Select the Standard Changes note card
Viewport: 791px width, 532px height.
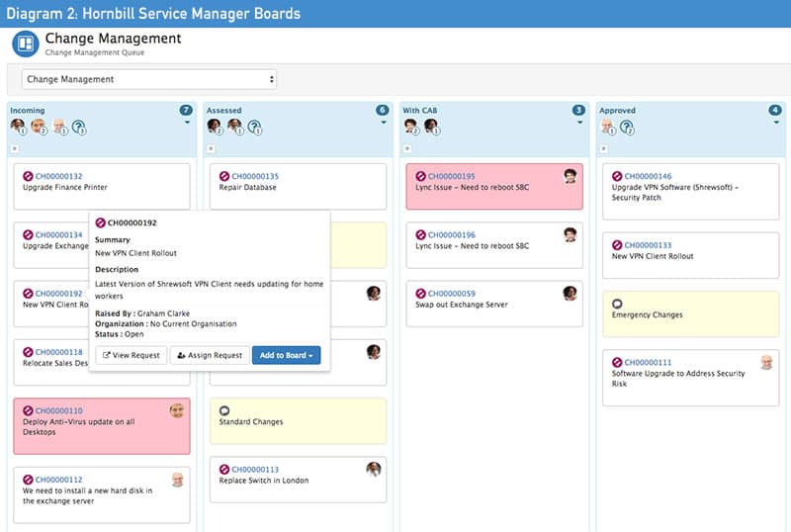[299, 421]
